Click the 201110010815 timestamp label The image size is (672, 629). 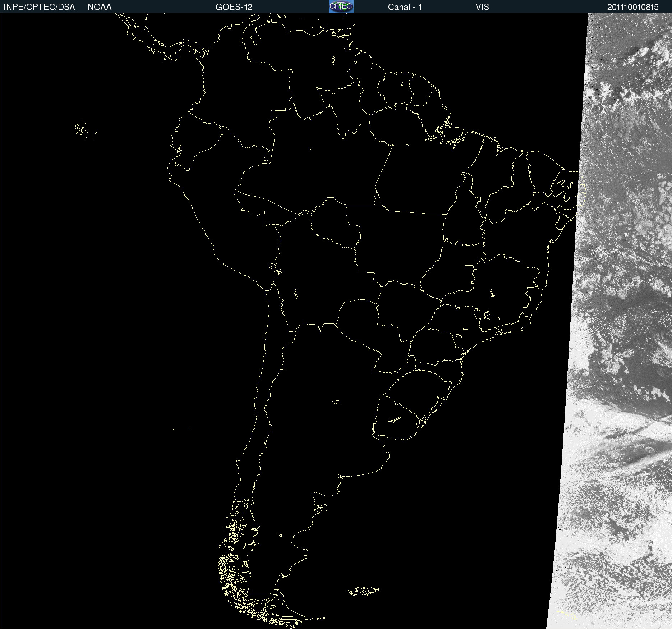point(633,7)
